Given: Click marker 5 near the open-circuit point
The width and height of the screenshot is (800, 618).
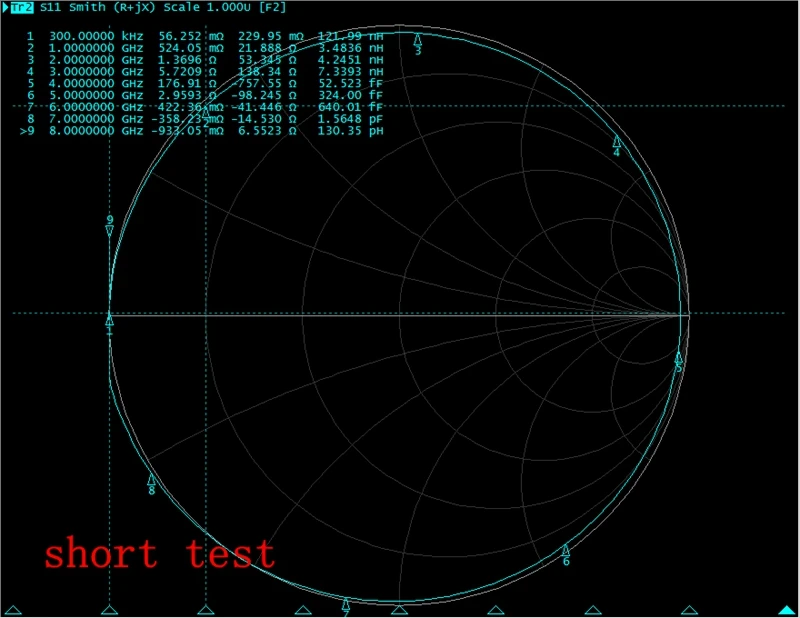Looking at the screenshot, I should 679,357.
